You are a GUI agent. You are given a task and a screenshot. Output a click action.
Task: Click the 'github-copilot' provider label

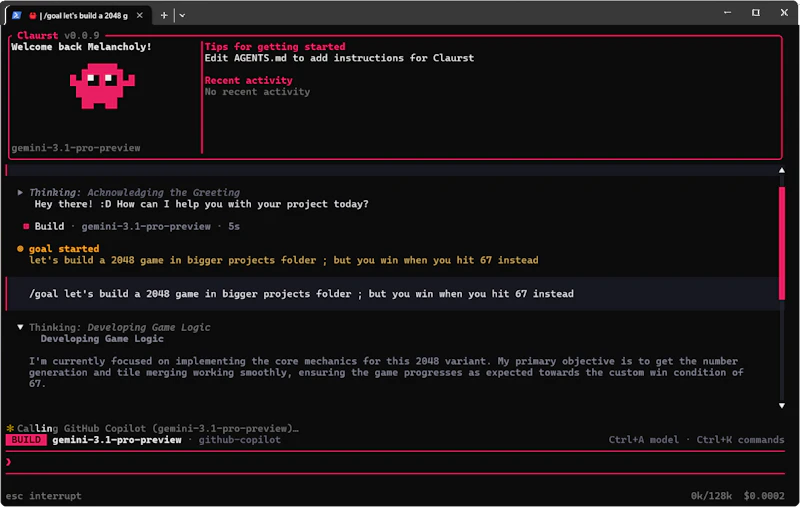tap(239, 440)
